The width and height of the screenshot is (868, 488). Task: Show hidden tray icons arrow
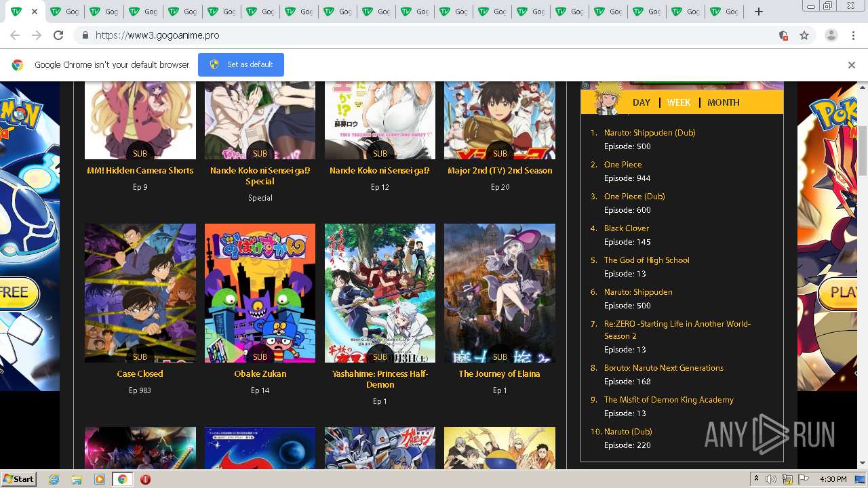(756, 479)
